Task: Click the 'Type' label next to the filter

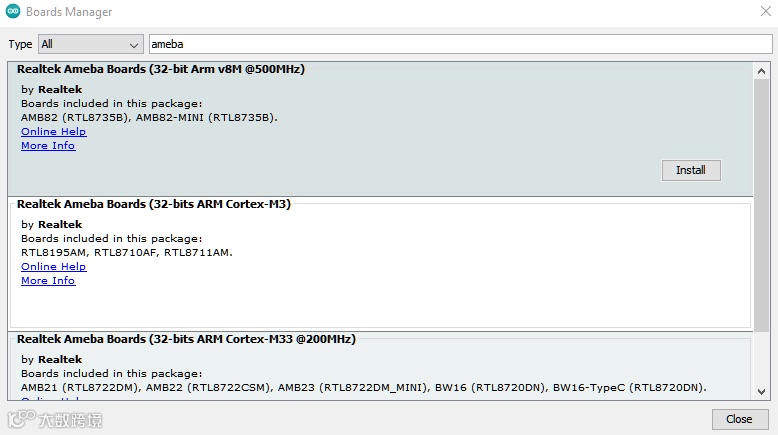Action: coord(20,44)
